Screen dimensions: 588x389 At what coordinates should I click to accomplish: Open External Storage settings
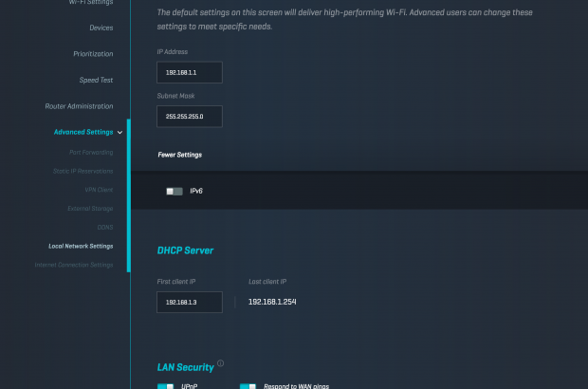click(90, 208)
